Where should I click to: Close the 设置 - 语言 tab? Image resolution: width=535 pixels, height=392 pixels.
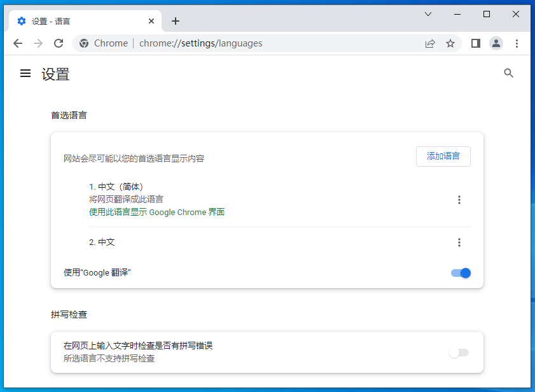tap(151, 21)
